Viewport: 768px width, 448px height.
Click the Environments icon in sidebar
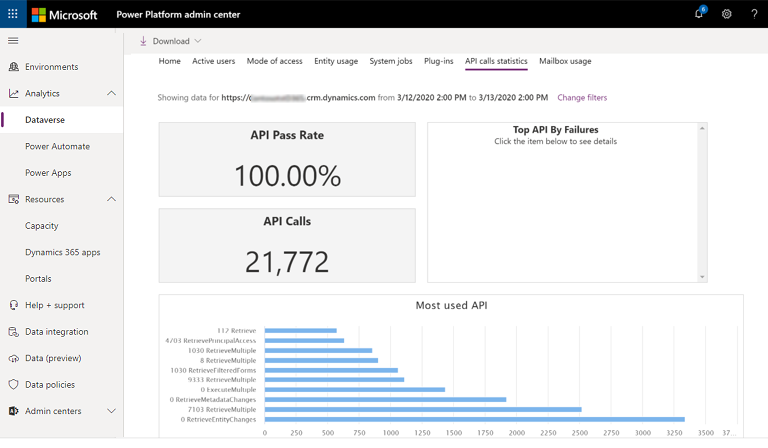(x=14, y=67)
